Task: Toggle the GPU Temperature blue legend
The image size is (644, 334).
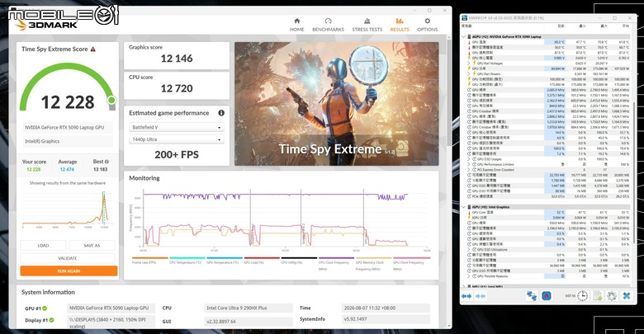Action: (224, 260)
